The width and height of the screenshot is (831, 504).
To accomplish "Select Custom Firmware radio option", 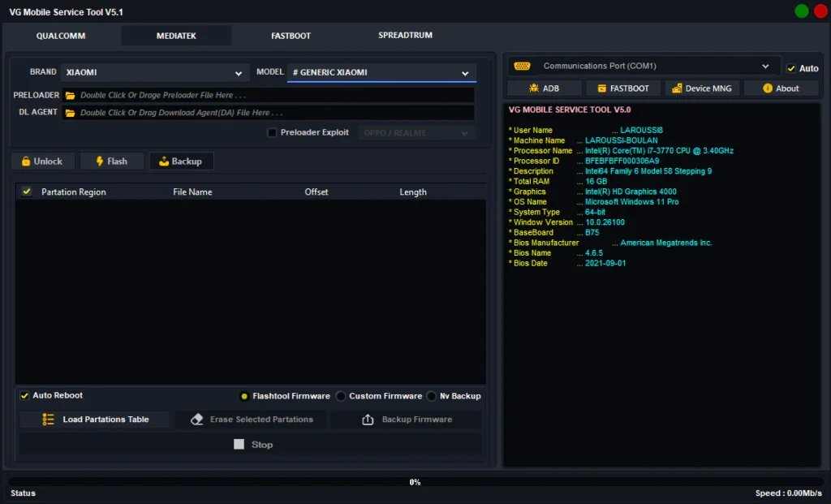I will 341,396.
